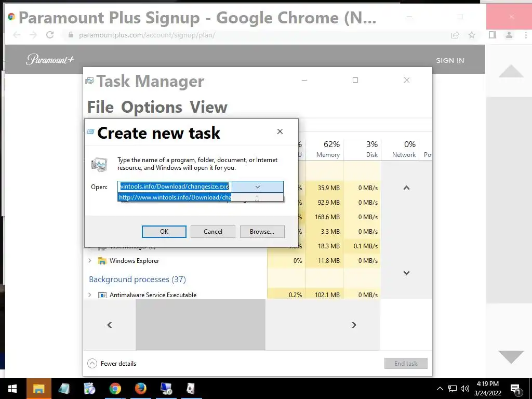The width and height of the screenshot is (532, 399).
Task: Open Google Chrome from taskbar
Action: pos(115,389)
